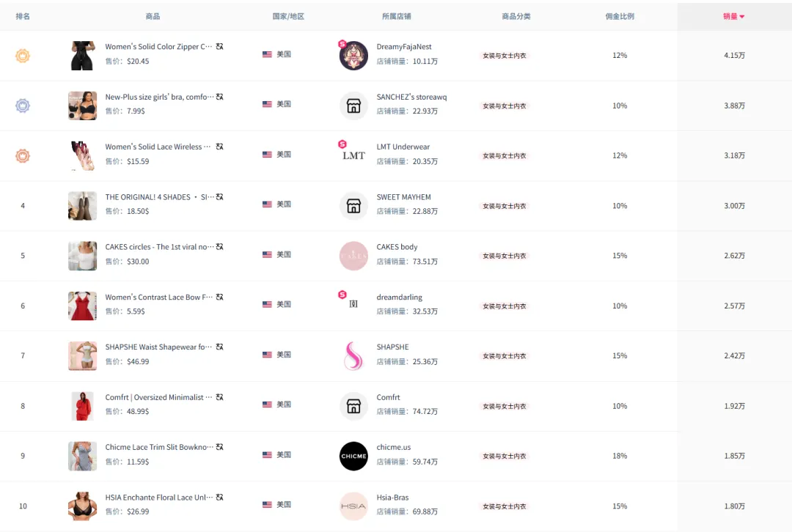Open red Women's Contrast Lace Bow thumbnail
Viewport: 792px width, 532px height.
click(82, 306)
